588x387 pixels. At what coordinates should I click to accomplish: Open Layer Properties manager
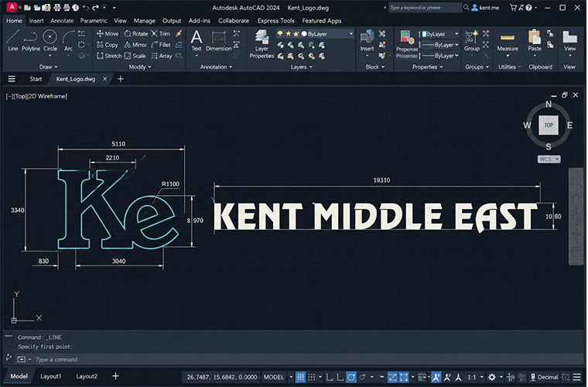click(262, 44)
